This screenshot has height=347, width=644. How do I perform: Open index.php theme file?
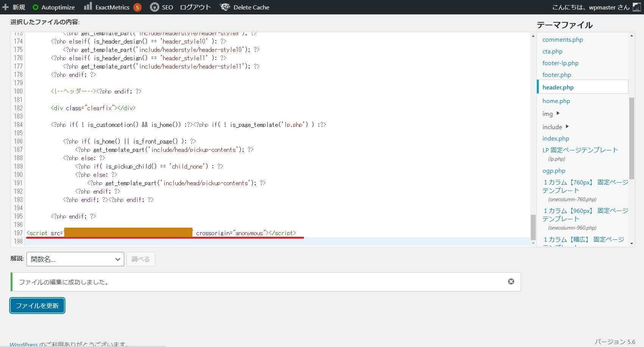point(556,138)
